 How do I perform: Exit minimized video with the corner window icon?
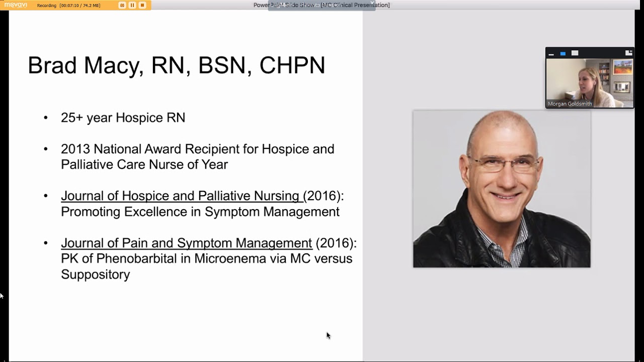coord(628,53)
